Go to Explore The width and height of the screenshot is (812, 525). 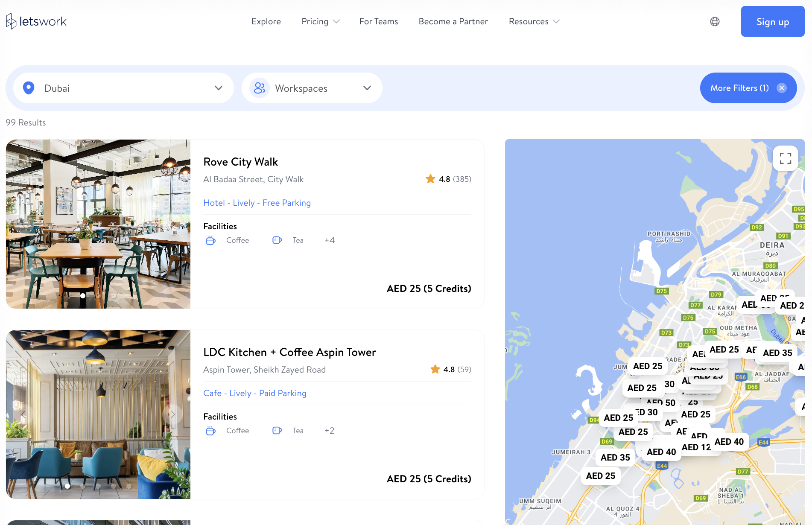pos(266,21)
